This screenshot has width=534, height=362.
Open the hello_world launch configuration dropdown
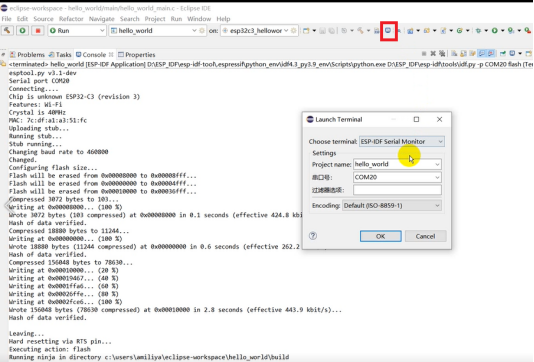[194, 31]
